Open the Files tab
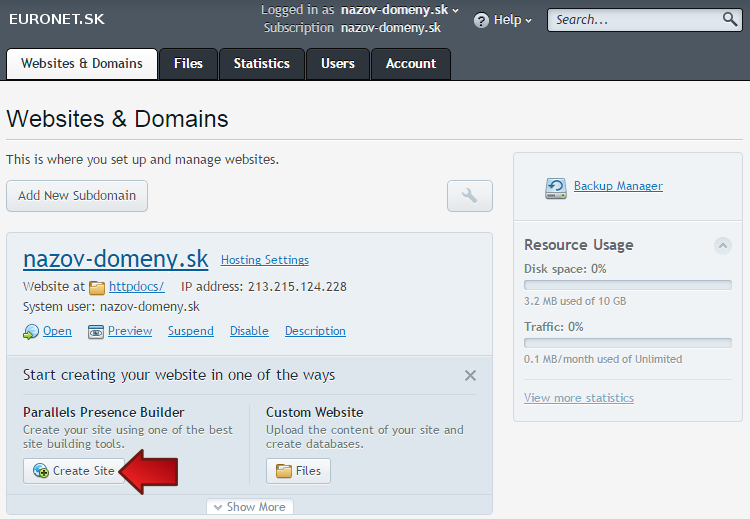 (188, 64)
